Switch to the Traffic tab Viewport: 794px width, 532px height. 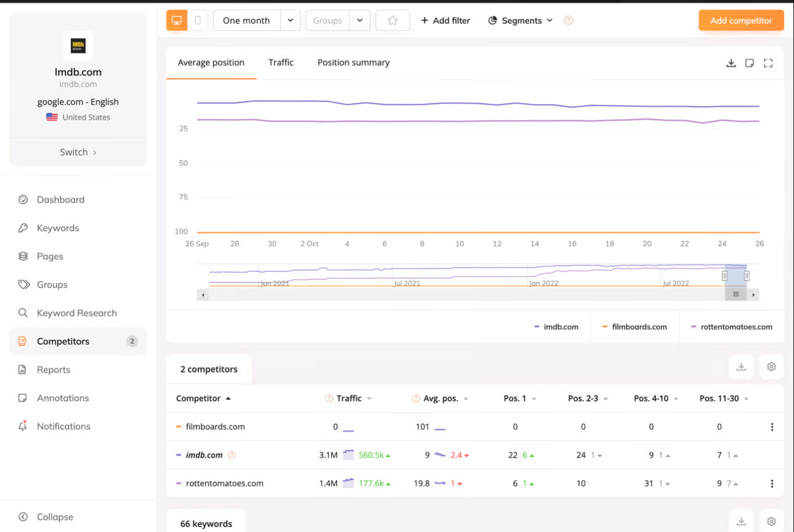tap(281, 62)
